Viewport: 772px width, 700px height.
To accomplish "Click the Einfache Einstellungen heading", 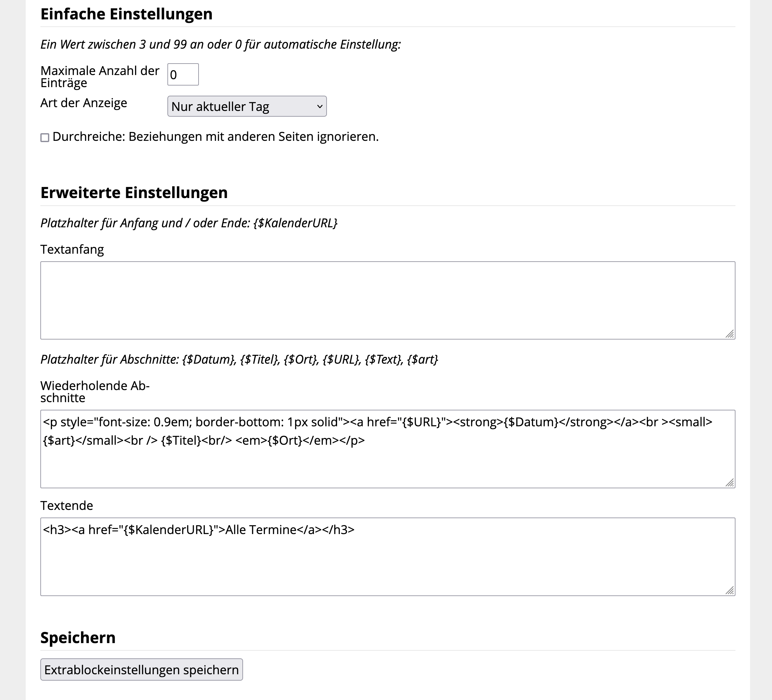I will (x=126, y=14).
